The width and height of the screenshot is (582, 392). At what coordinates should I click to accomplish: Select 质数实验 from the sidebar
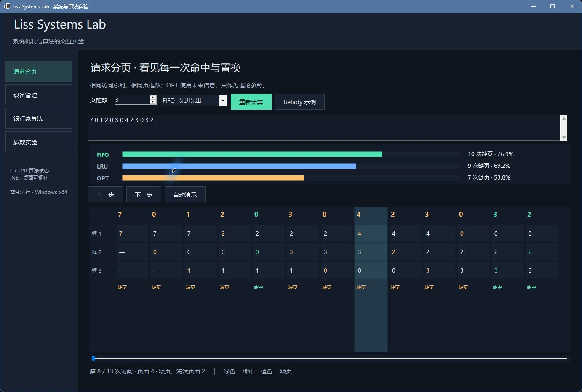tap(39, 142)
